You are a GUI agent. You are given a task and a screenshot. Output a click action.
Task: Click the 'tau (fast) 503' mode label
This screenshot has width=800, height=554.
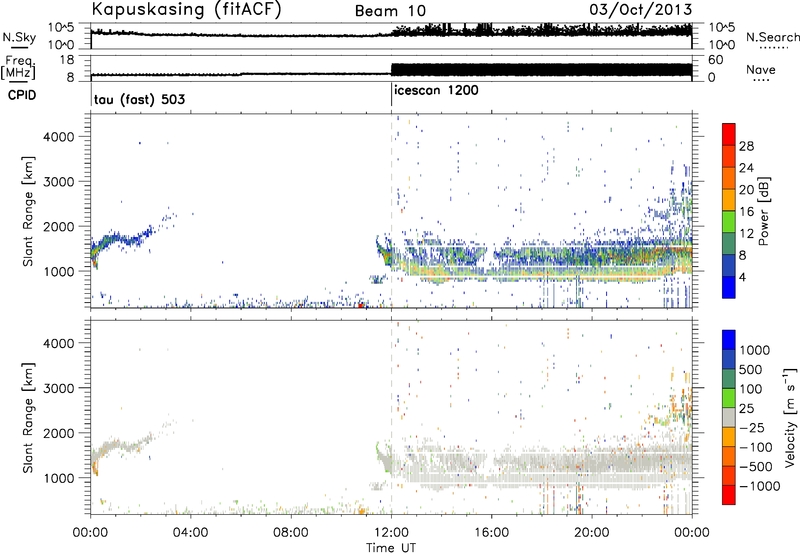tap(139, 99)
